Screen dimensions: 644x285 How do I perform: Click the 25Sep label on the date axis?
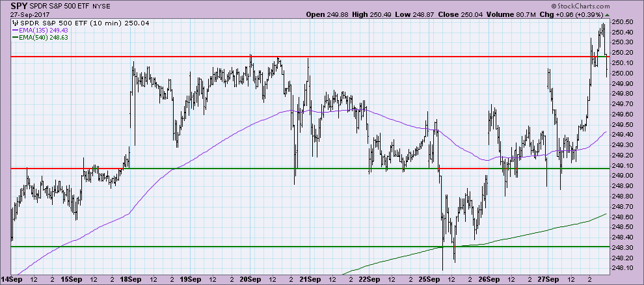(429, 280)
